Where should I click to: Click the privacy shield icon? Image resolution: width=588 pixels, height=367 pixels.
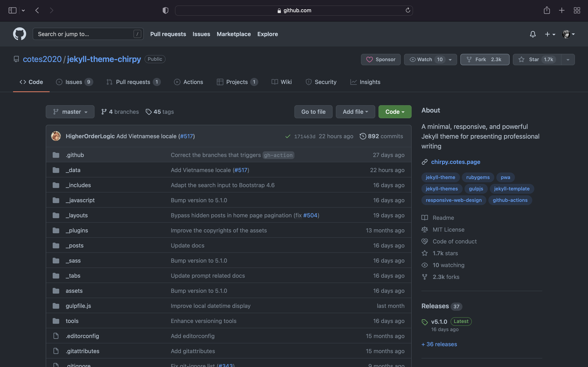pos(165,10)
